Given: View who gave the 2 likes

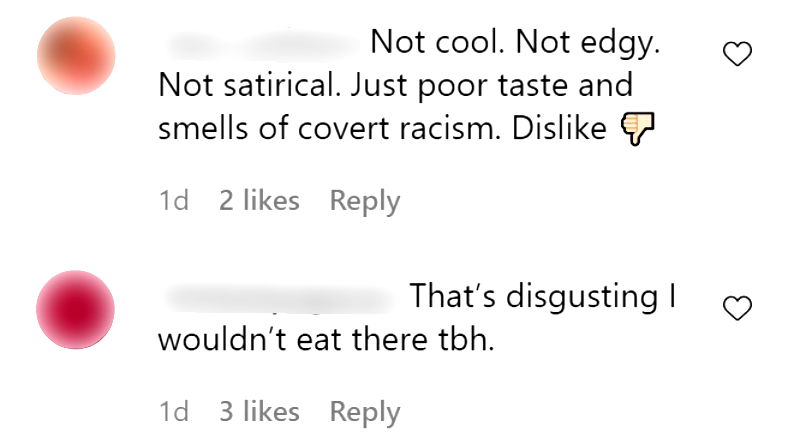Looking at the screenshot, I should (259, 200).
